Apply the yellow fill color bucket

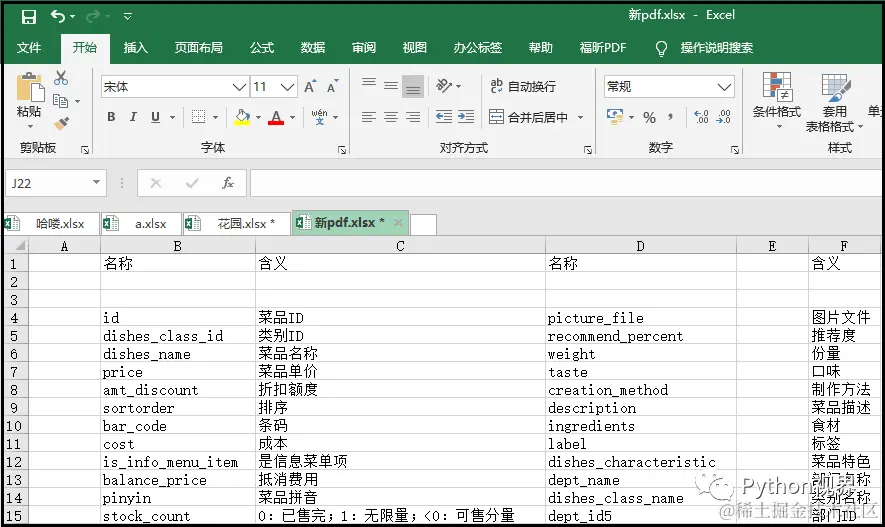tap(242, 117)
